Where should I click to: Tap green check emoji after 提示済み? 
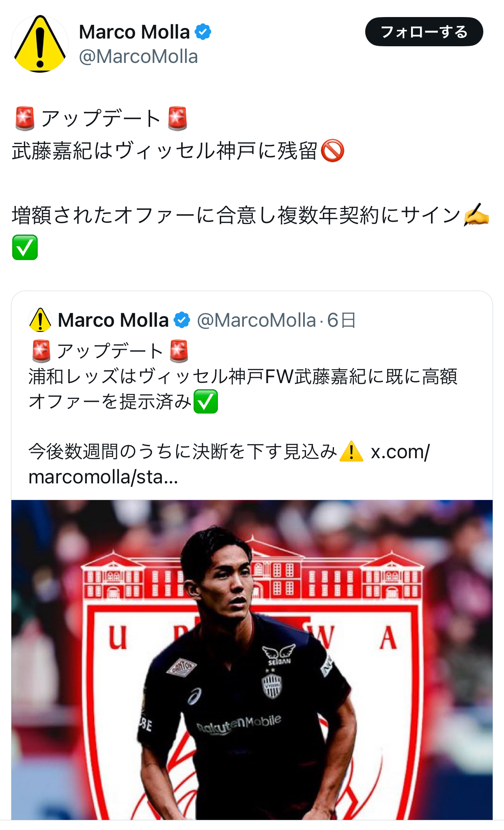(x=206, y=401)
